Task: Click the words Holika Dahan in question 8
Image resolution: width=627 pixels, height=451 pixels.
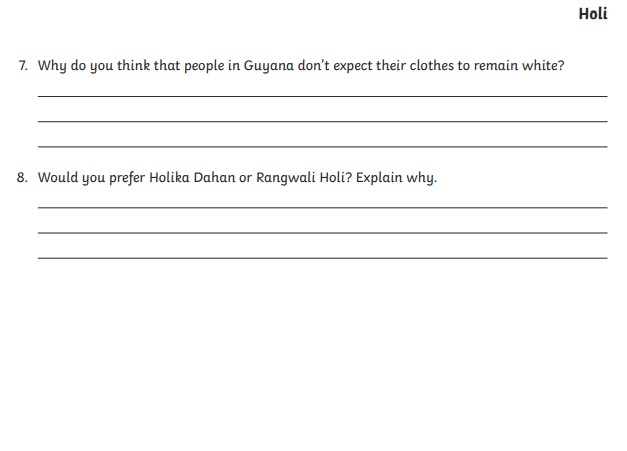Action: pyautogui.click(x=191, y=178)
